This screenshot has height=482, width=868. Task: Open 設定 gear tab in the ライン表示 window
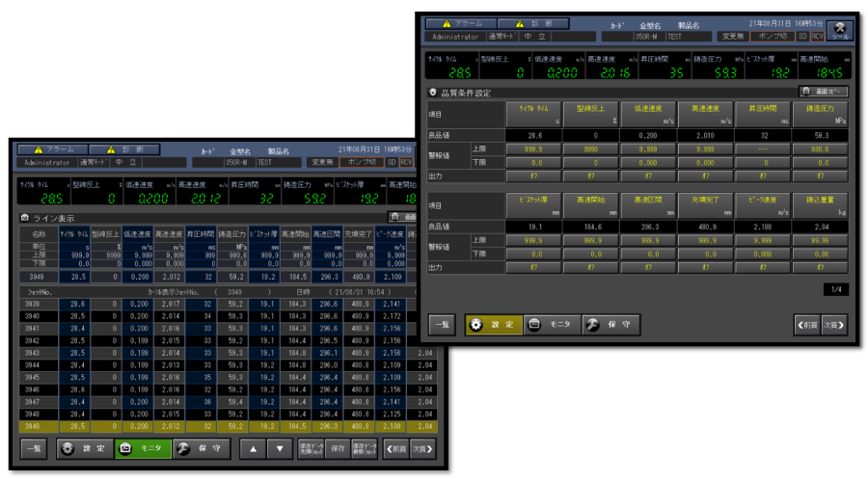pyautogui.click(x=85, y=449)
